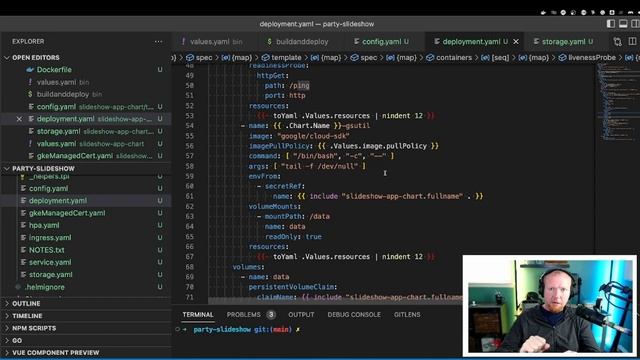Image resolution: width=640 pixels, height=360 pixels.
Task: Open the Terminal panel tab
Action: tap(198, 315)
